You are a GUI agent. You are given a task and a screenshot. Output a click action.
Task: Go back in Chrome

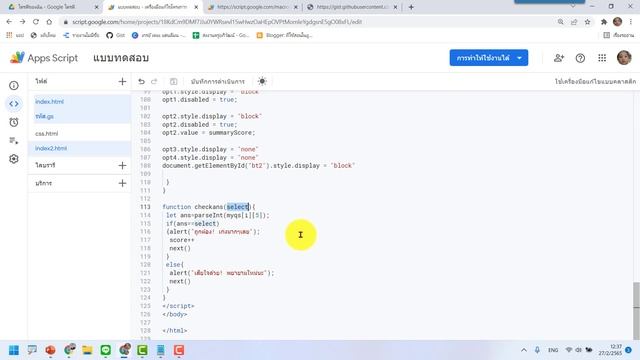tap(9, 22)
